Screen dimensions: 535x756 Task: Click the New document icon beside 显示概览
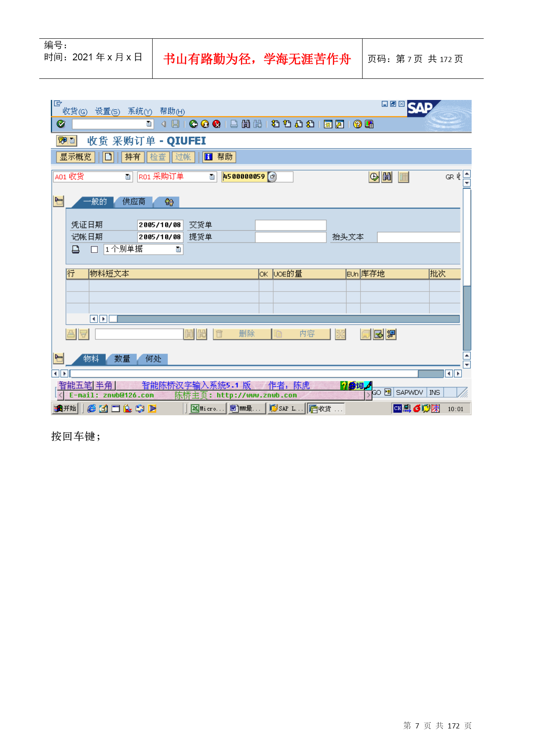click(108, 157)
